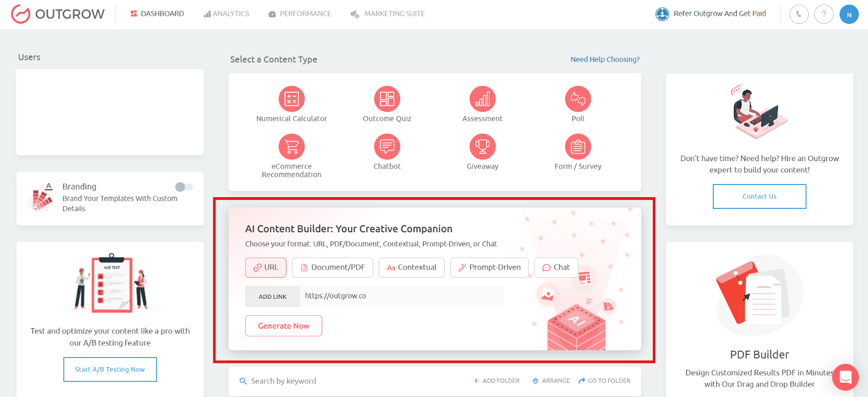This screenshot has height=397, width=868.
Task: Pick the Poll content type icon
Action: pyautogui.click(x=578, y=99)
